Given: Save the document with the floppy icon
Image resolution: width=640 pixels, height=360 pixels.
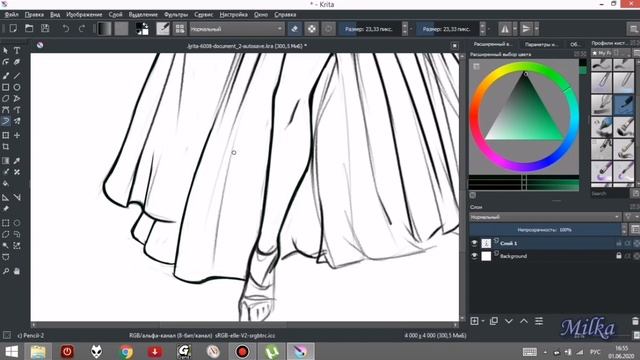Looking at the screenshot, I should [45, 29].
